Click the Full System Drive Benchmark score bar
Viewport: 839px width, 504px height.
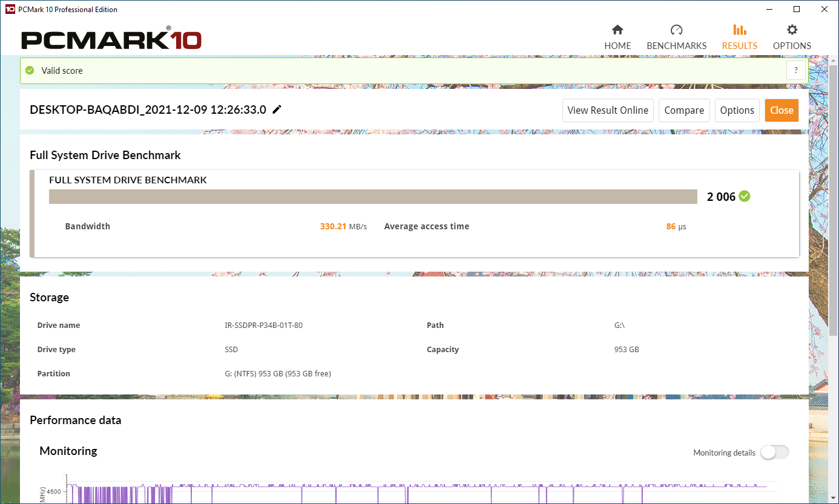(x=373, y=197)
